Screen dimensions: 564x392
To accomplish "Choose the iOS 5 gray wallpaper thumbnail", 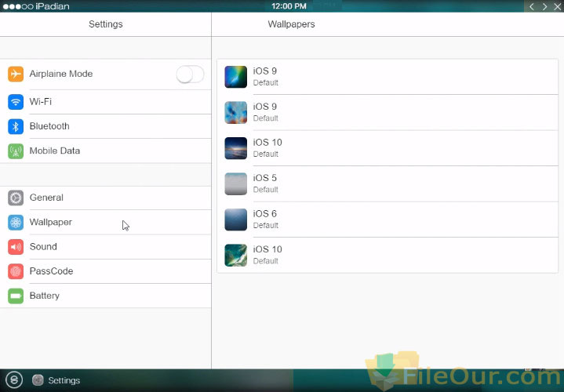I will [x=236, y=183].
